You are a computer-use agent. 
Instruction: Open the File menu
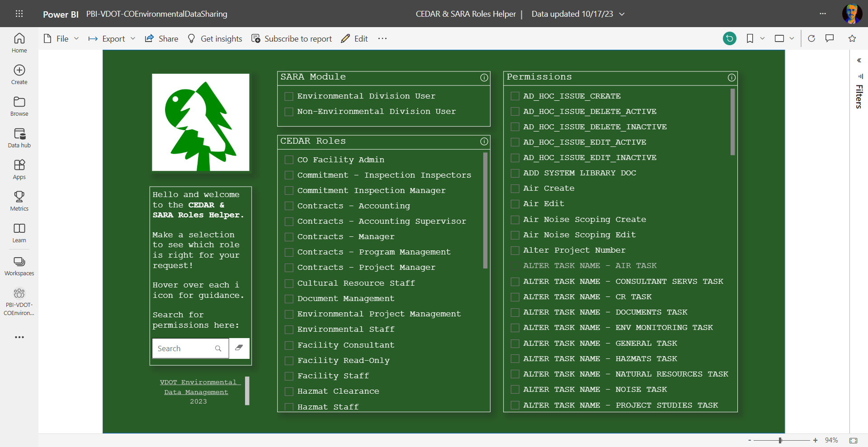point(61,39)
